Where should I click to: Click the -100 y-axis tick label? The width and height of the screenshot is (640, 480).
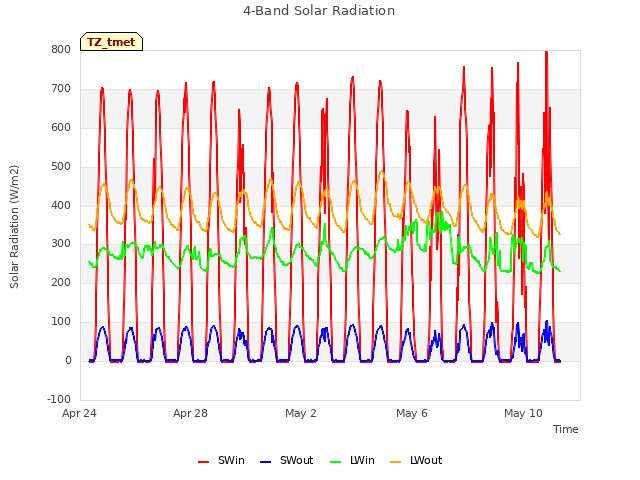click(x=59, y=399)
